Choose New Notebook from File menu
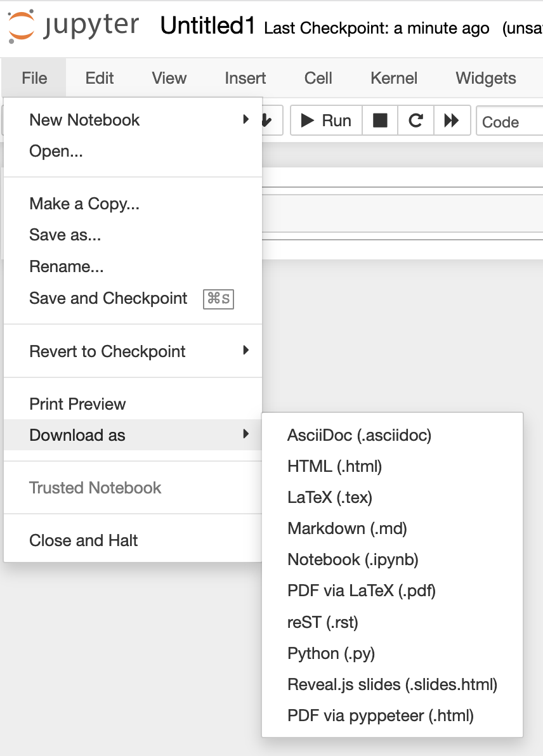Image resolution: width=543 pixels, height=756 pixels. pyautogui.click(x=133, y=120)
